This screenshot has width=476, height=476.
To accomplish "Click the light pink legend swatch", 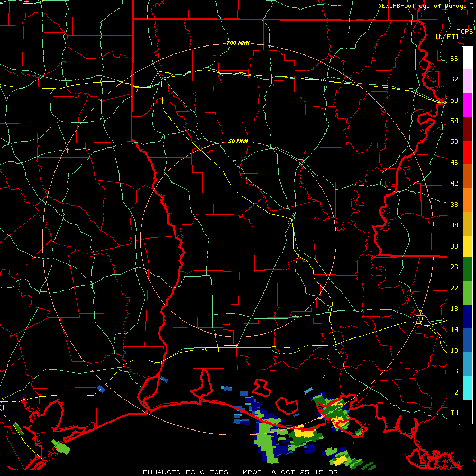I will [x=467, y=81].
